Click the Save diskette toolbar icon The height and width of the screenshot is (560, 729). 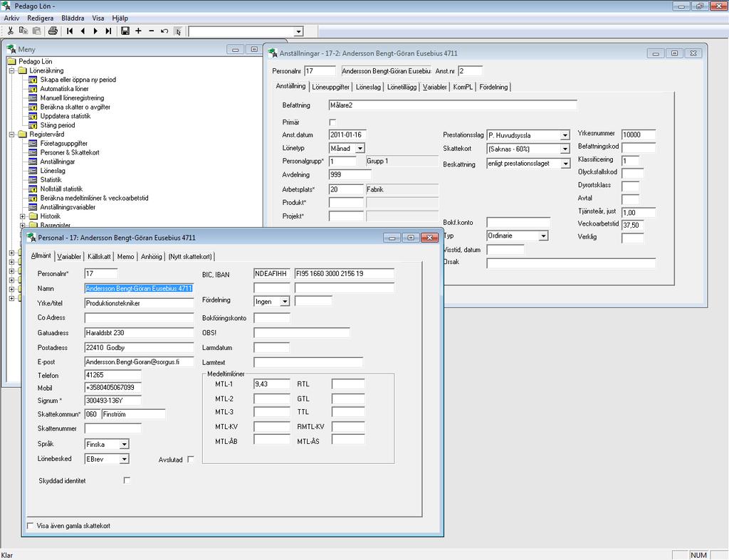(x=125, y=31)
